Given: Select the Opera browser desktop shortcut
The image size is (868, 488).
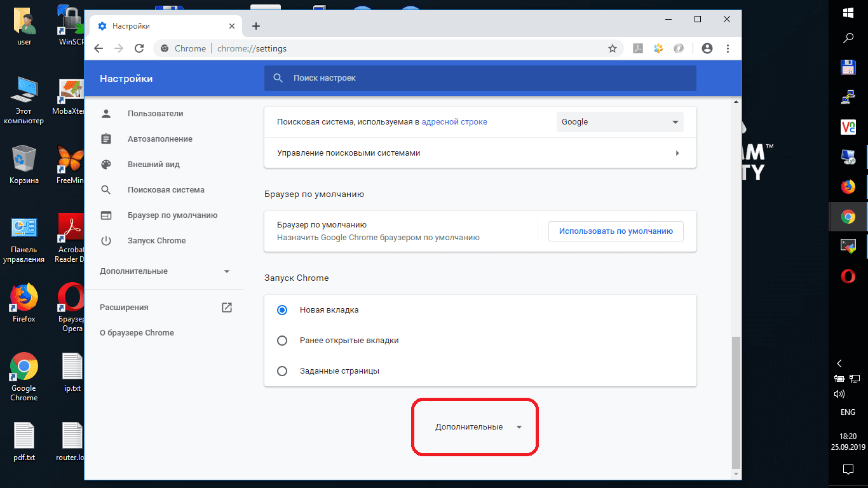Looking at the screenshot, I should pos(71,308).
